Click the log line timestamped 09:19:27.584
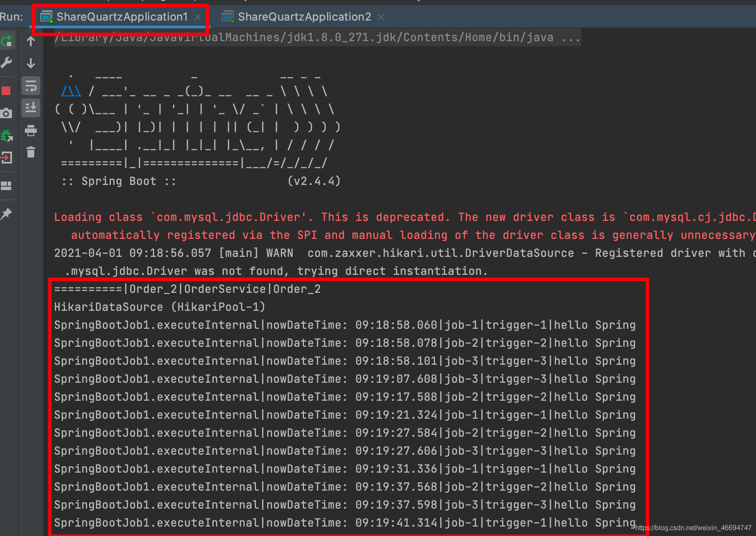The height and width of the screenshot is (536, 756). [345, 433]
